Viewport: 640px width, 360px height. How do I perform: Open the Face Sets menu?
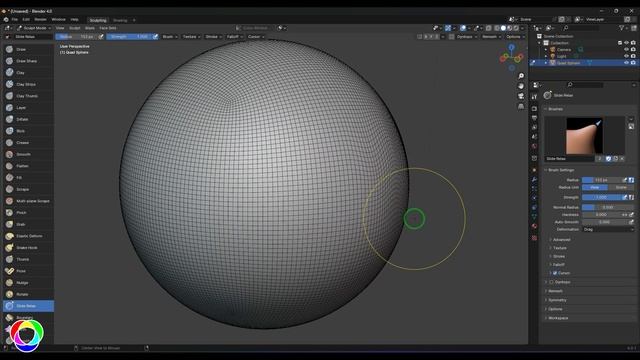point(108,28)
